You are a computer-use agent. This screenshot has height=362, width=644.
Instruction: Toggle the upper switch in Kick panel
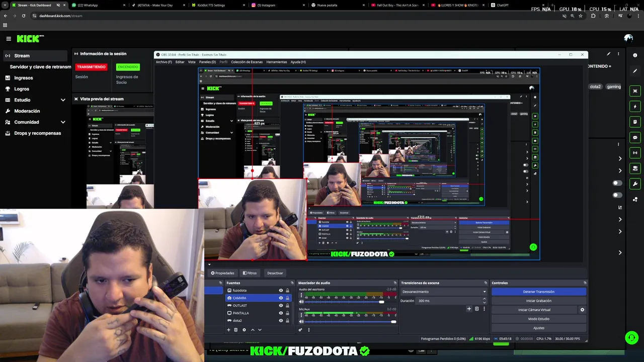[x=617, y=183]
